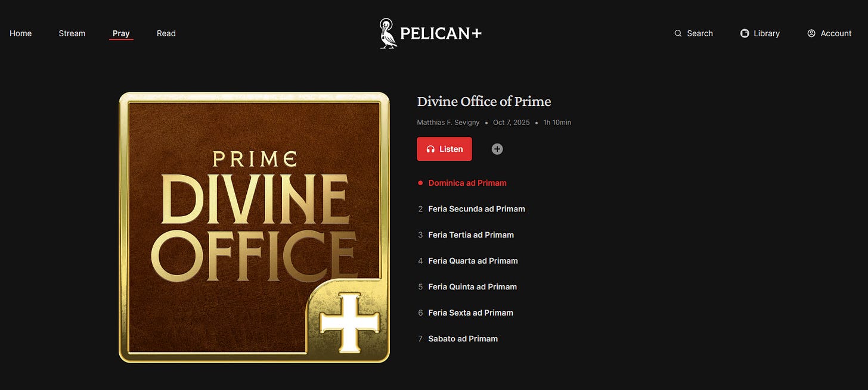The height and width of the screenshot is (390, 868).
Task: Click the Divine Office of Prime title
Action: tap(484, 101)
